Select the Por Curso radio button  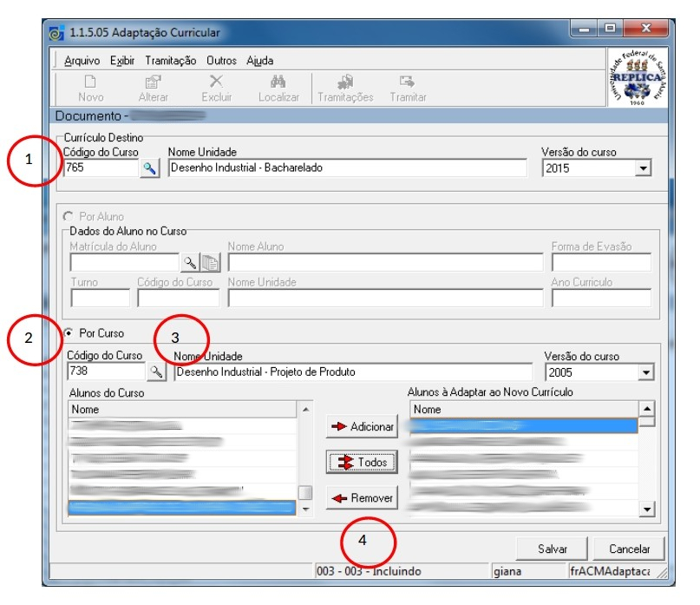click(x=69, y=333)
